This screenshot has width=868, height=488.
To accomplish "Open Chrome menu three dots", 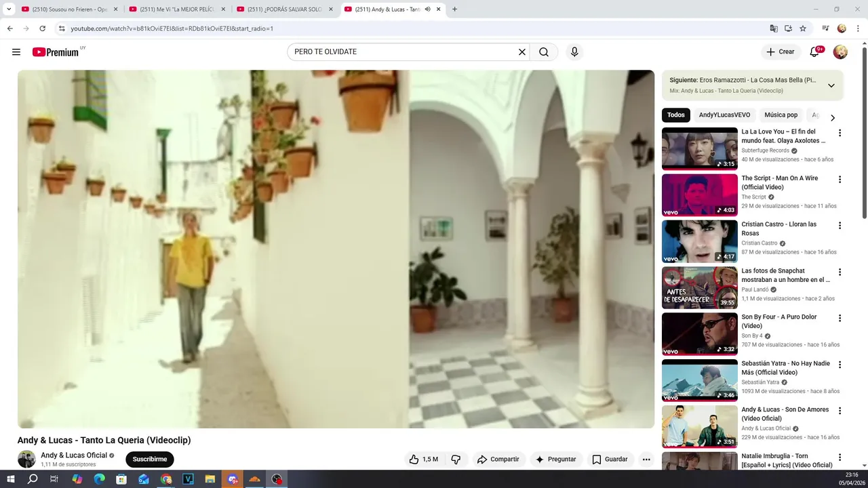I will click(x=857, y=28).
